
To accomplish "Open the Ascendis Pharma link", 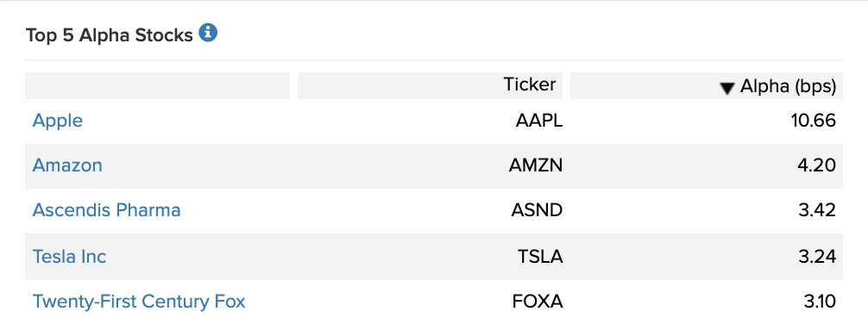I will (107, 210).
